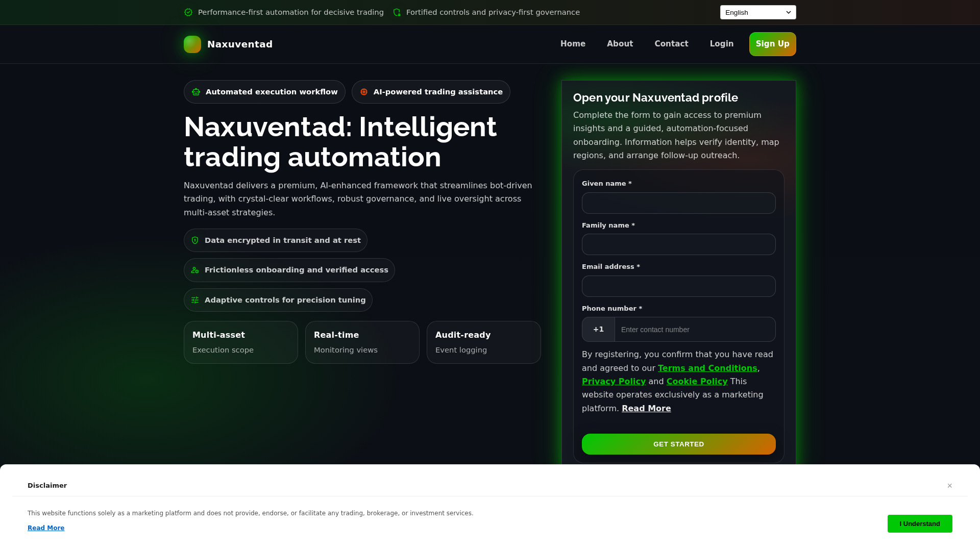
Task: Open the English language dropdown
Action: tap(758, 12)
